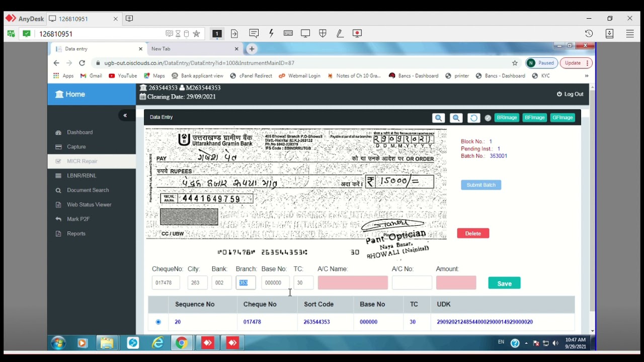Image resolution: width=644 pixels, height=362 pixels.
Task: Go back in Chrome browser
Action: tap(56, 63)
